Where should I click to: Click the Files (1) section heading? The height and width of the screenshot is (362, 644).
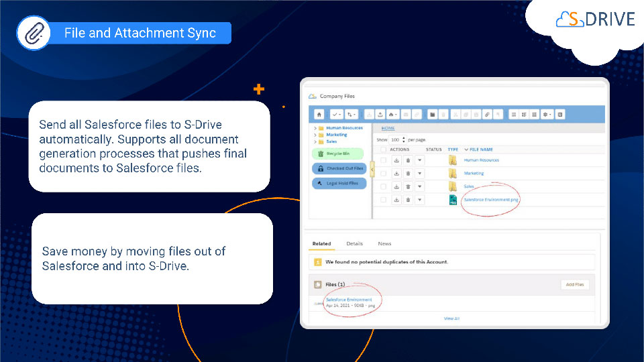click(x=335, y=284)
